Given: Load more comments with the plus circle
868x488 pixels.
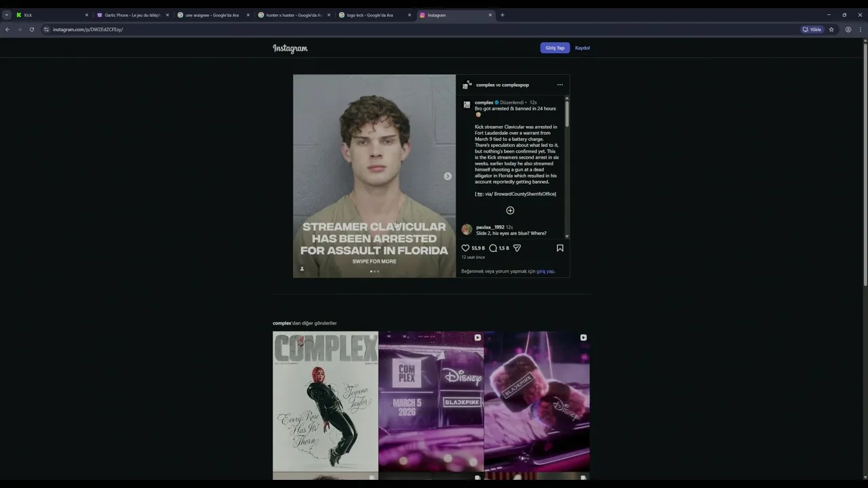Looking at the screenshot, I should pyautogui.click(x=510, y=210).
